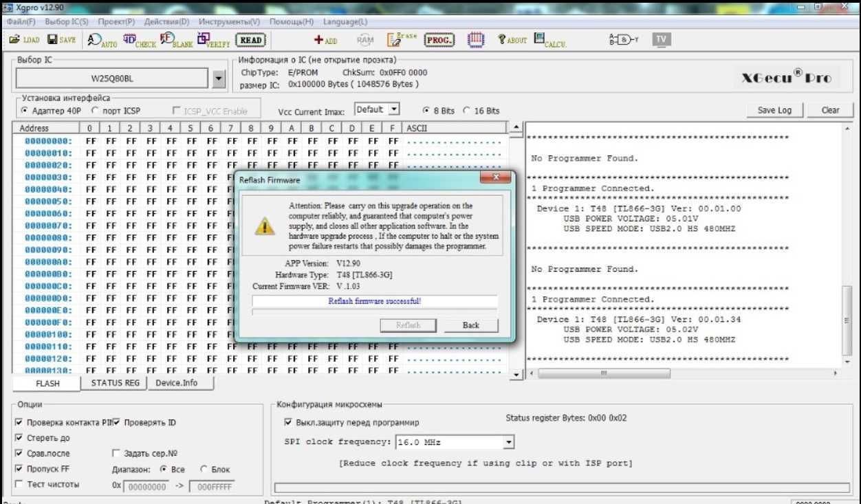The image size is (861, 504).
Task: Open the CALCU. calculator tool
Action: click(x=550, y=41)
